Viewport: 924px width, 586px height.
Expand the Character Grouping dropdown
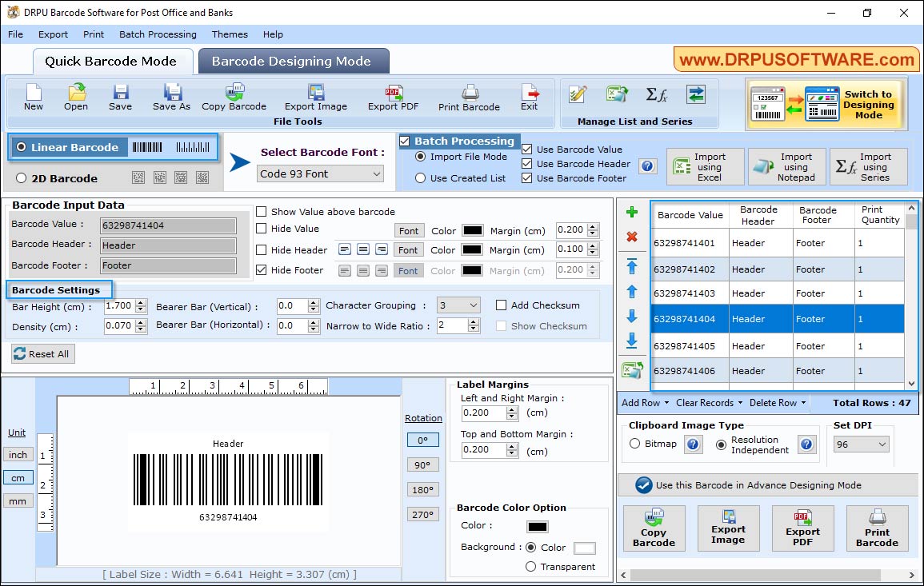[x=457, y=305]
